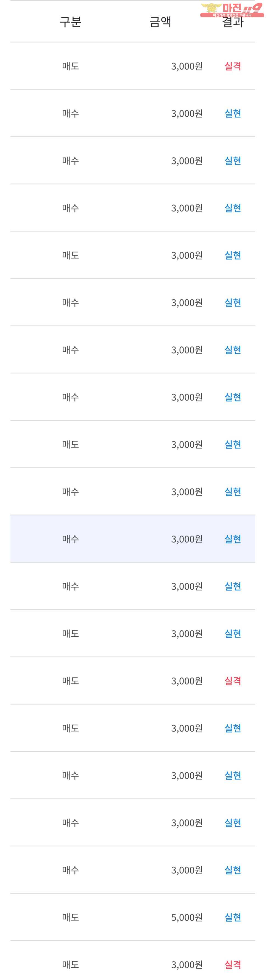Click 매도 in the 5,000원 row
267x980 pixels.
[71, 917]
